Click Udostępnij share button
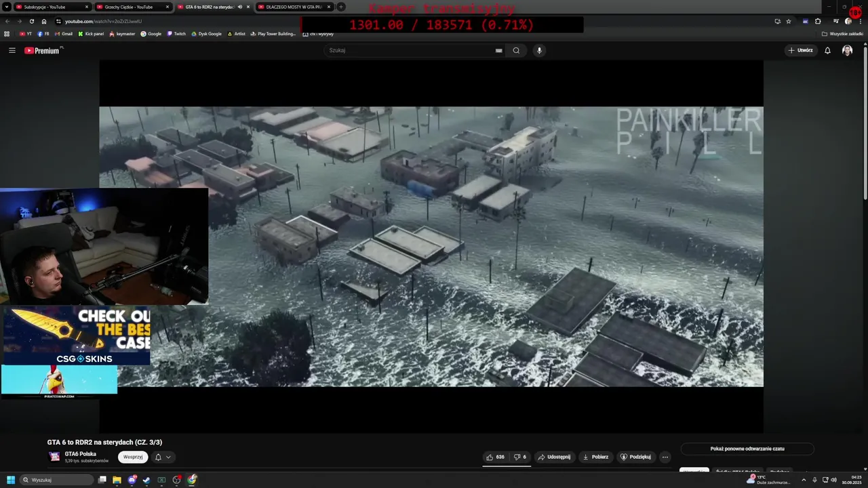The width and height of the screenshot is (868, 488). pyautogui.click(x=554, y=457)
